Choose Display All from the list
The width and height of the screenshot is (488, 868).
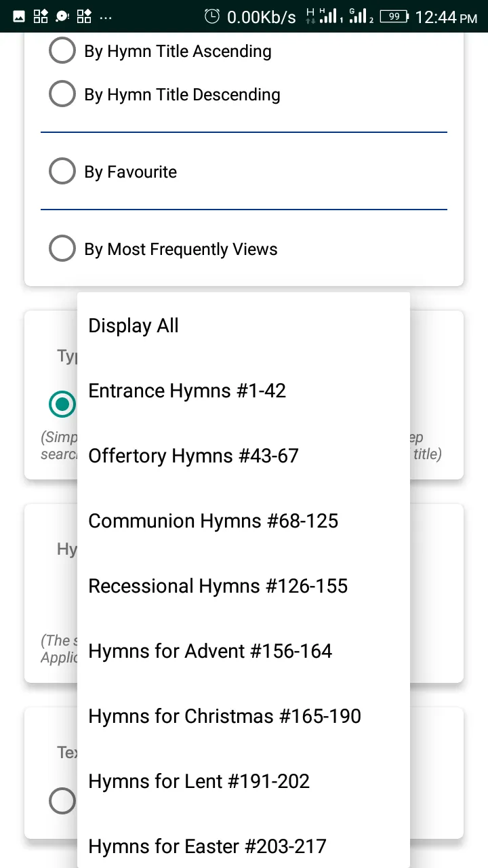tap(243, 325)
